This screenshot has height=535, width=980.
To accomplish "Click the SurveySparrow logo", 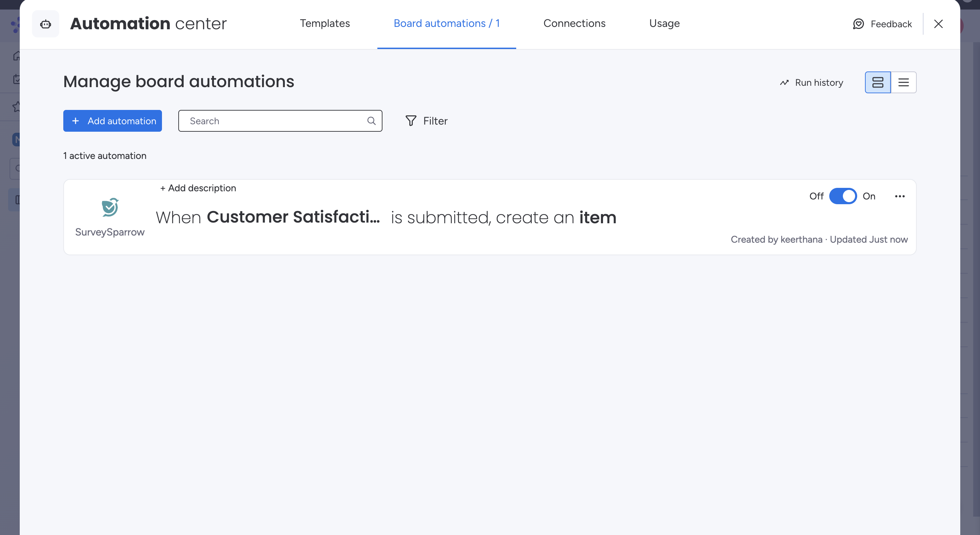I will tap(110, 207).
